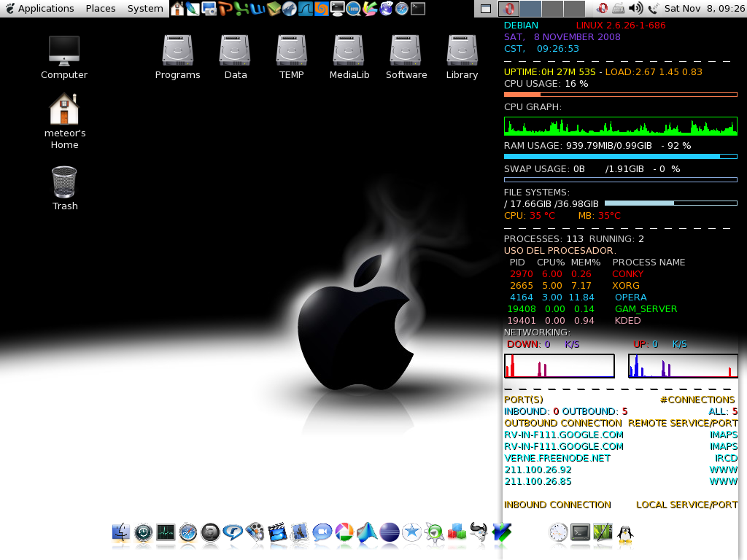
Task: Launch the wolf-head application in panel
Action: tap(289, 9)
